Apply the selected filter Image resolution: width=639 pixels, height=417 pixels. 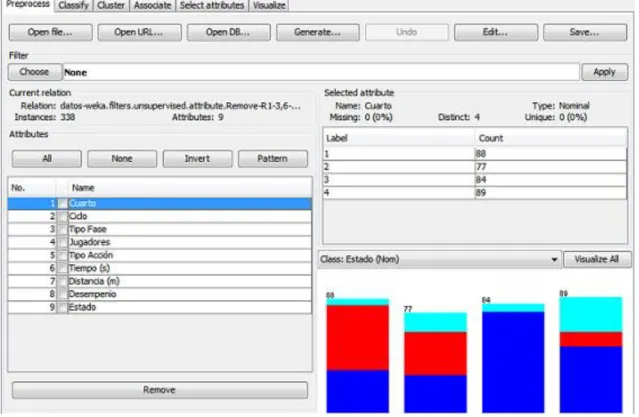click(604, 72)
